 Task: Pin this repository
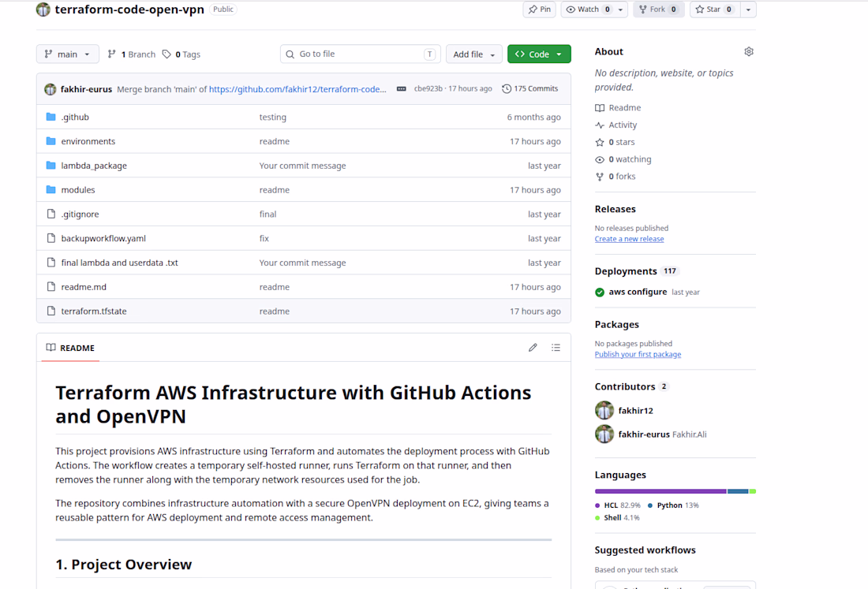539,9
